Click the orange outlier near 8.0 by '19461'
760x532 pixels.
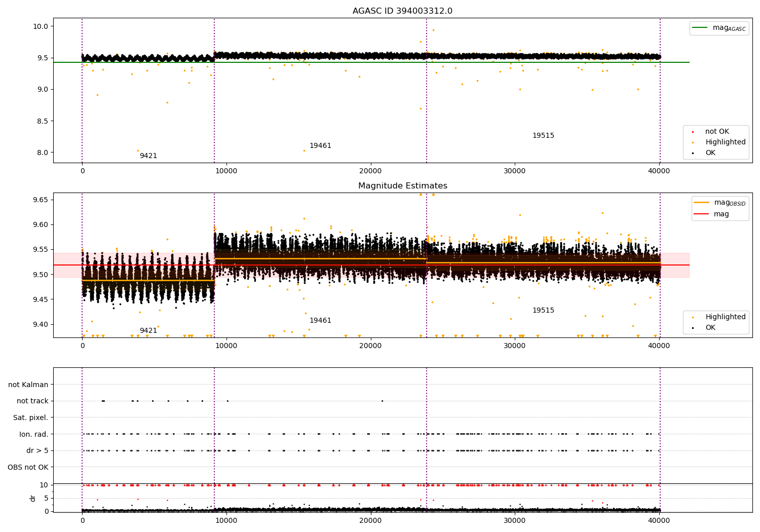coord(304,150)
